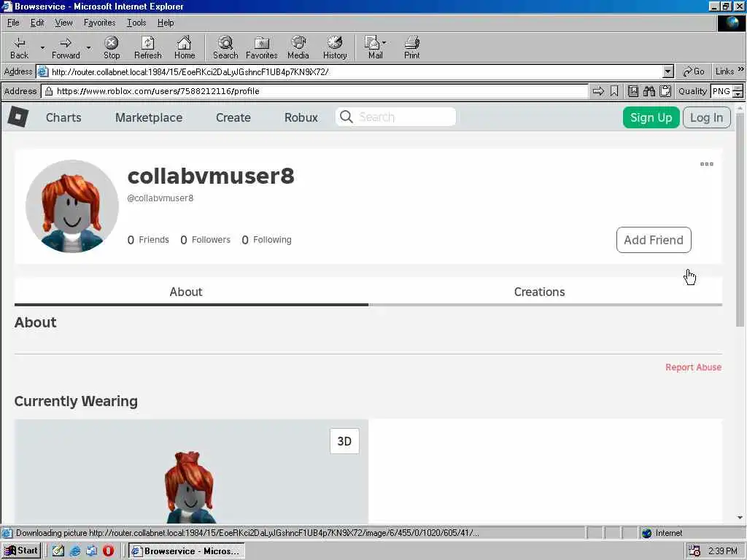The height and width of the screenshot is (560, 747).
Task: Launch Internet Explorer from quick launch
Action: pyautogui.click(x=75, y=551)
